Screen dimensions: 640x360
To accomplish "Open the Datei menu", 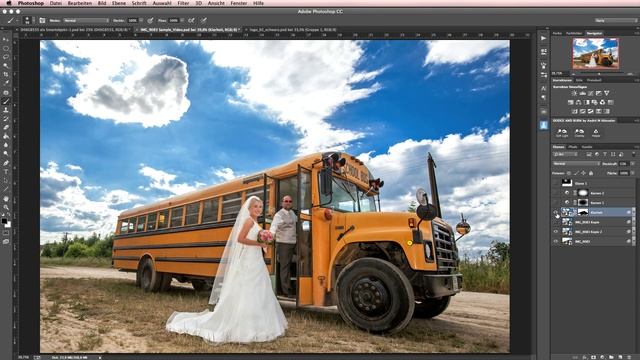I will point(56,3).
